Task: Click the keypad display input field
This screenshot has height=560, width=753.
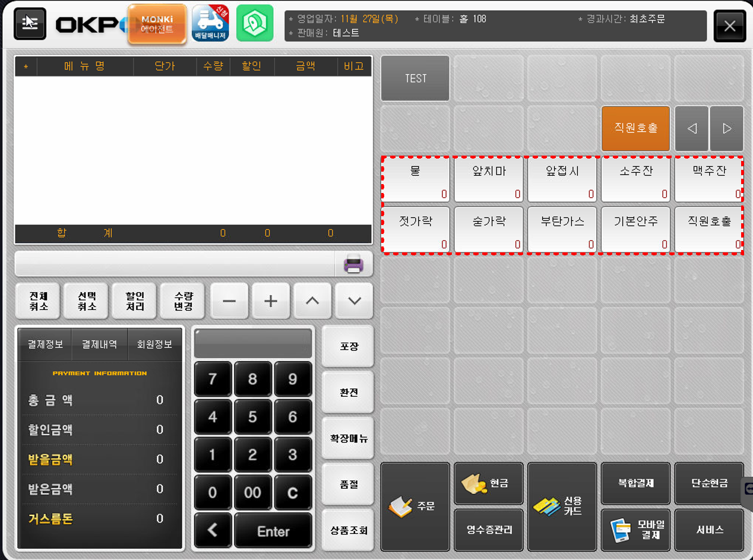Action: (x=253, y=343)
